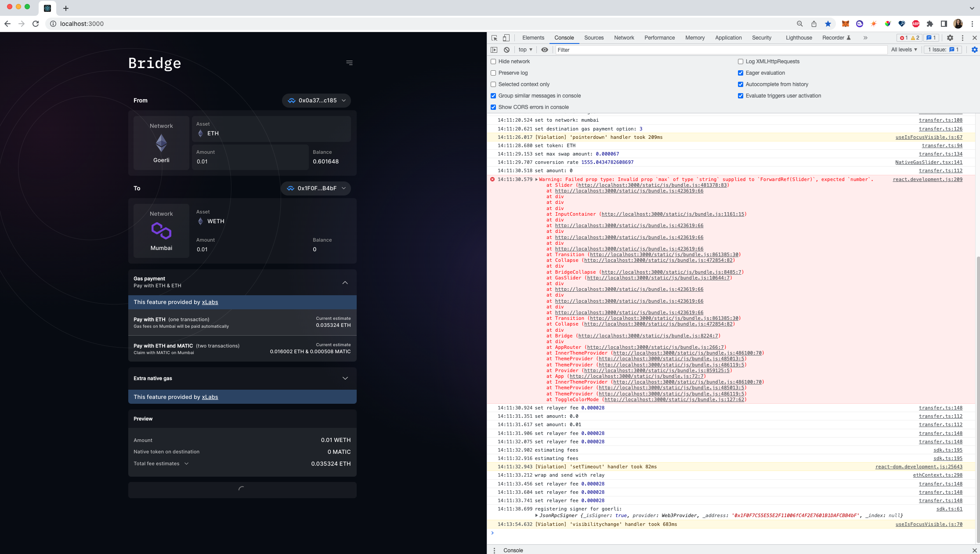
Task: Disable the Eager evaluation checkbox
Action: point(741,73)
